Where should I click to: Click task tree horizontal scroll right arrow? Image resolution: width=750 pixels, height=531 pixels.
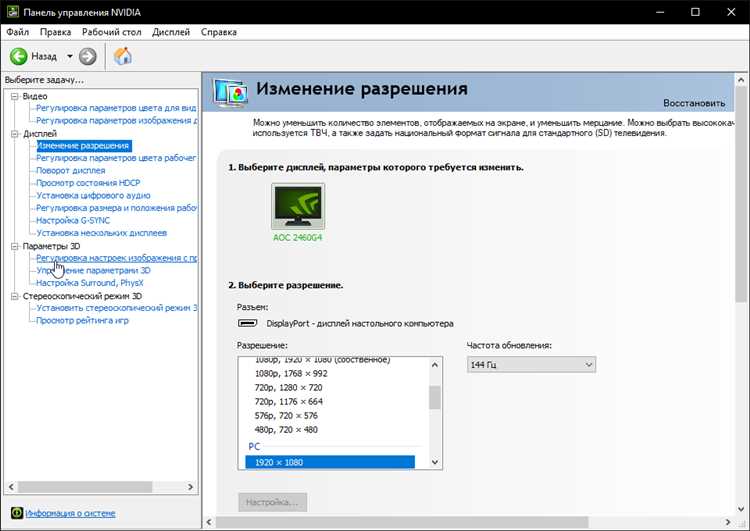pos(190,487)
